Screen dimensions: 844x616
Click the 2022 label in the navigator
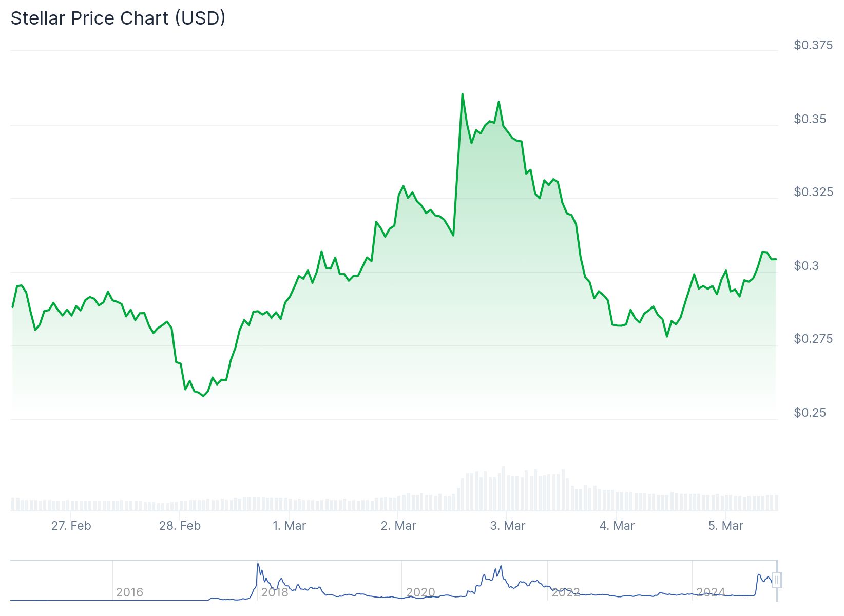point(565,592)
